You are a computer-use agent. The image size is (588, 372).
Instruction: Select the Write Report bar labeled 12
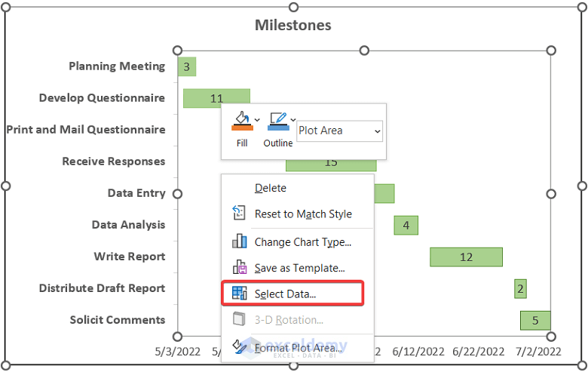tap(466, 257)
